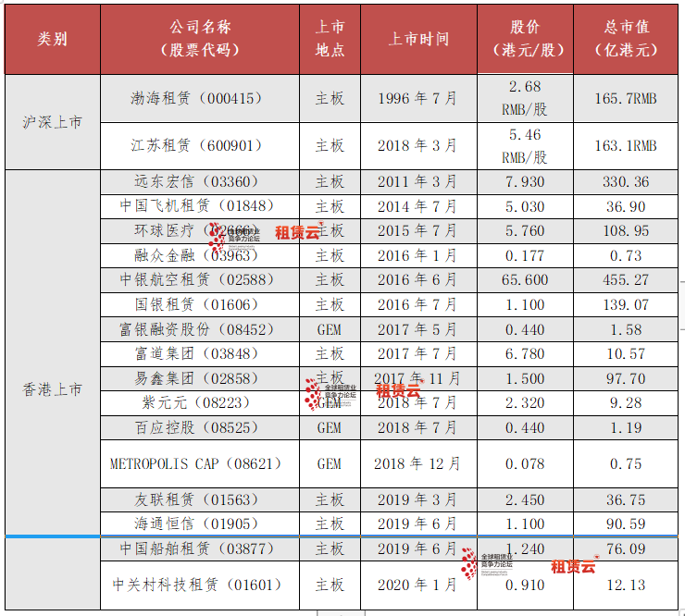Select the 百应控股（08525） cell

click(200, 428)
